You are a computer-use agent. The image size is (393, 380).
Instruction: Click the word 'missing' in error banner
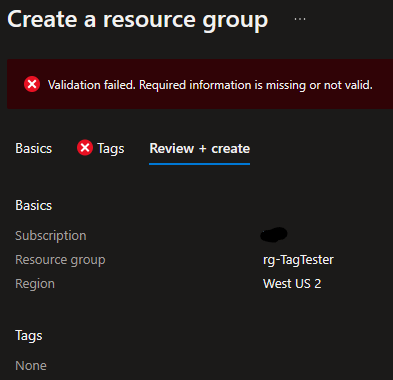[x=286, y=85]
